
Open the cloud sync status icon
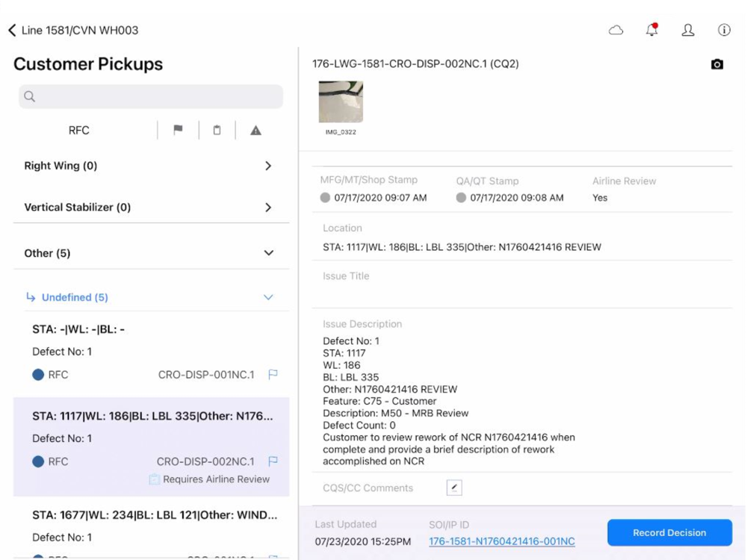tap(616, 31)
